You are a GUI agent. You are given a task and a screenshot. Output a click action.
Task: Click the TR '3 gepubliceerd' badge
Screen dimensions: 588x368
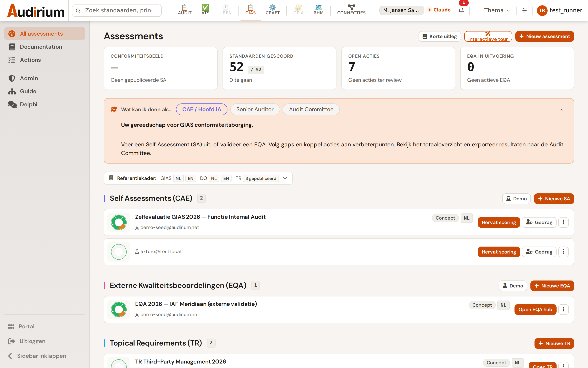[x=261, y=178]
